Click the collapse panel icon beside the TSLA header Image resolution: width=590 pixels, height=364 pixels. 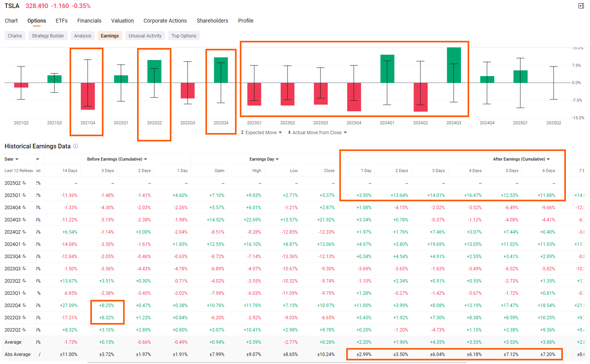point(581,6)
